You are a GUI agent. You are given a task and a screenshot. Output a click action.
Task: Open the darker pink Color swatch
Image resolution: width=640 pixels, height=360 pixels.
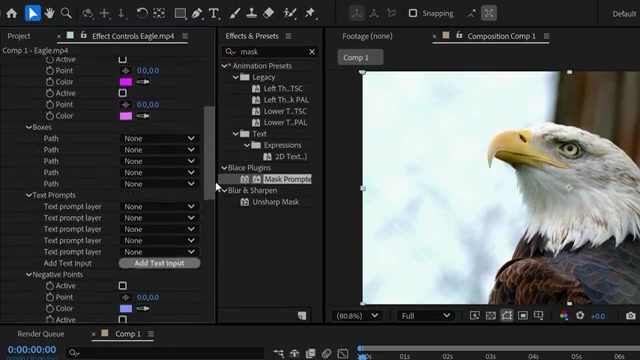click(126, 82)
